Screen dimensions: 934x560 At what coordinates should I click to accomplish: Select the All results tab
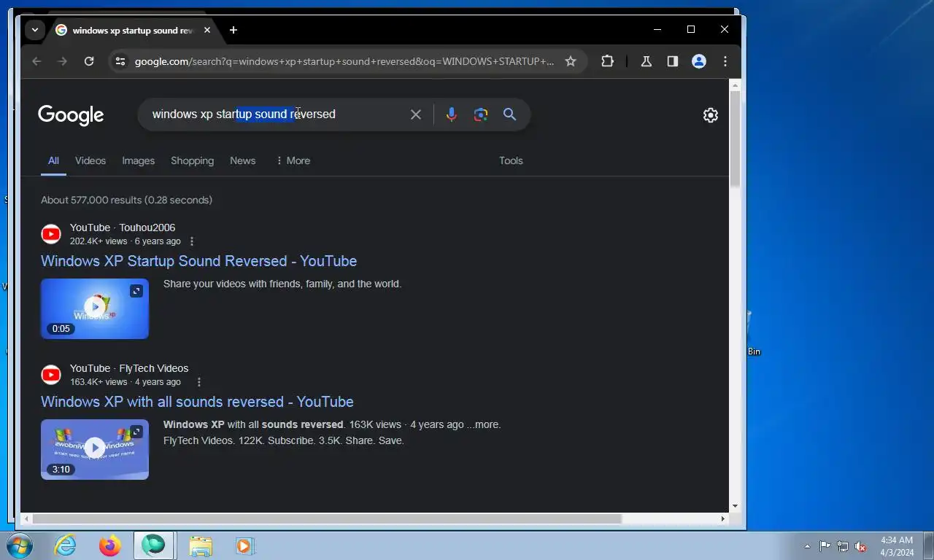(x=53, y=160)
